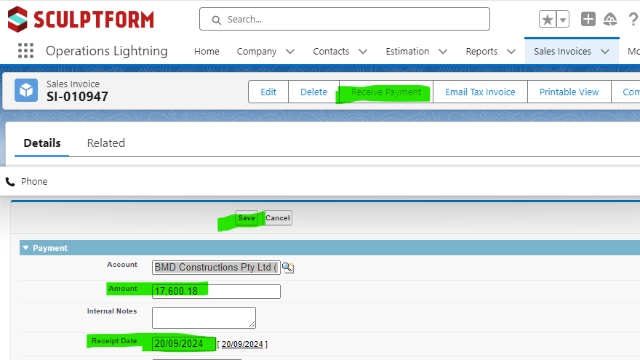
Task: Open the Company tab
Action: (256, 51)
